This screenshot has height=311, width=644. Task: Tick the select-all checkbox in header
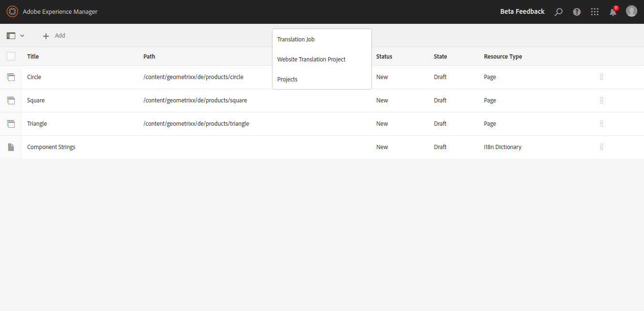11,56
